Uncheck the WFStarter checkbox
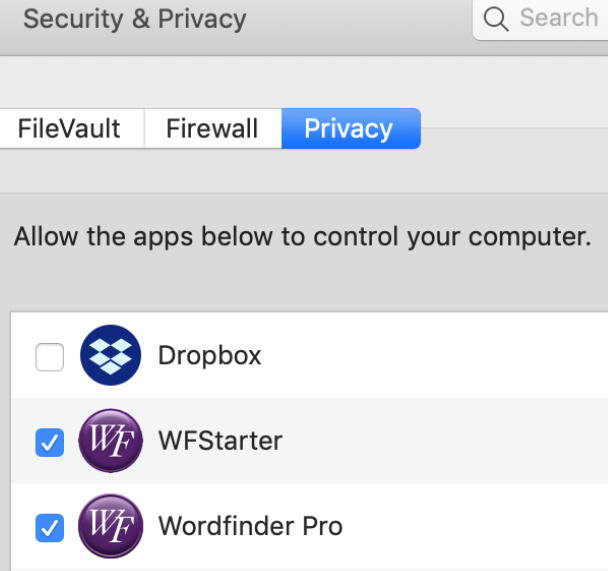 [50, 442]
